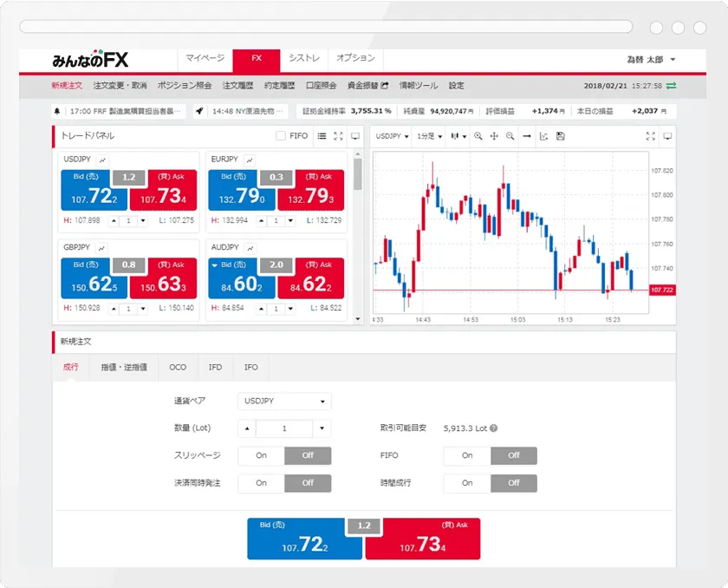This screenshot has height=588, width=728.
Task: Open the chart indicator icon in toolbar
Action: tap(544, 136)
